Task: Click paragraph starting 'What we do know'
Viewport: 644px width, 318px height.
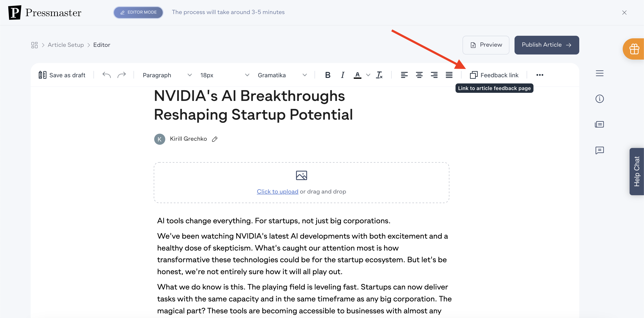Action: tap(304, 299)
